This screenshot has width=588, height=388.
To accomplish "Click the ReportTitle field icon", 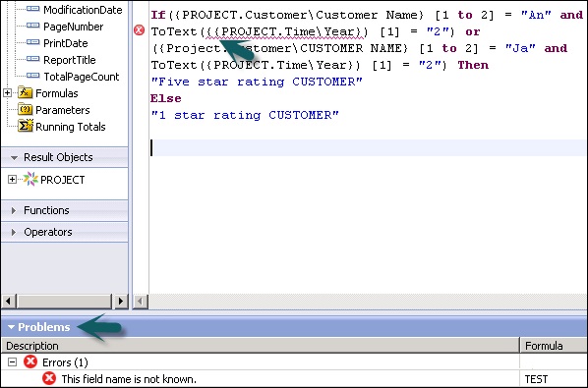I will 33,59.
